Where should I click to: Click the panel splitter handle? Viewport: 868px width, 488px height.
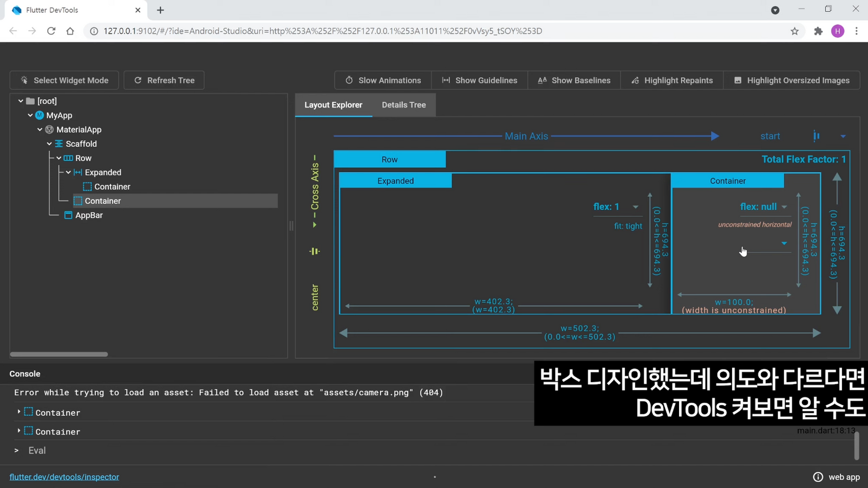[x=291, y=226]
